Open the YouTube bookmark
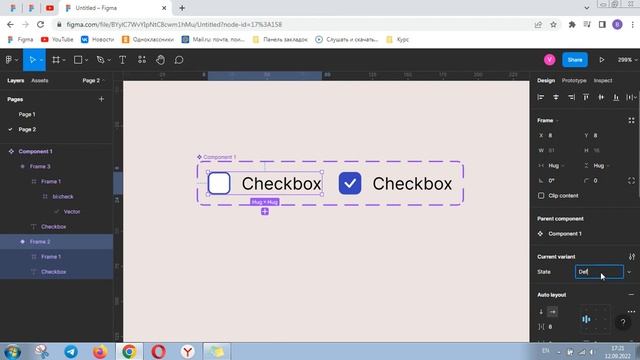The height and width of the screenshot is (360, 640). tap(57, 40)
